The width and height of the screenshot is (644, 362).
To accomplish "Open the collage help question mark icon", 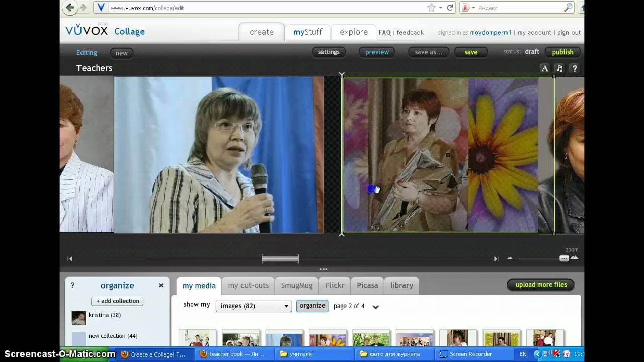I will tap(574, 69).
